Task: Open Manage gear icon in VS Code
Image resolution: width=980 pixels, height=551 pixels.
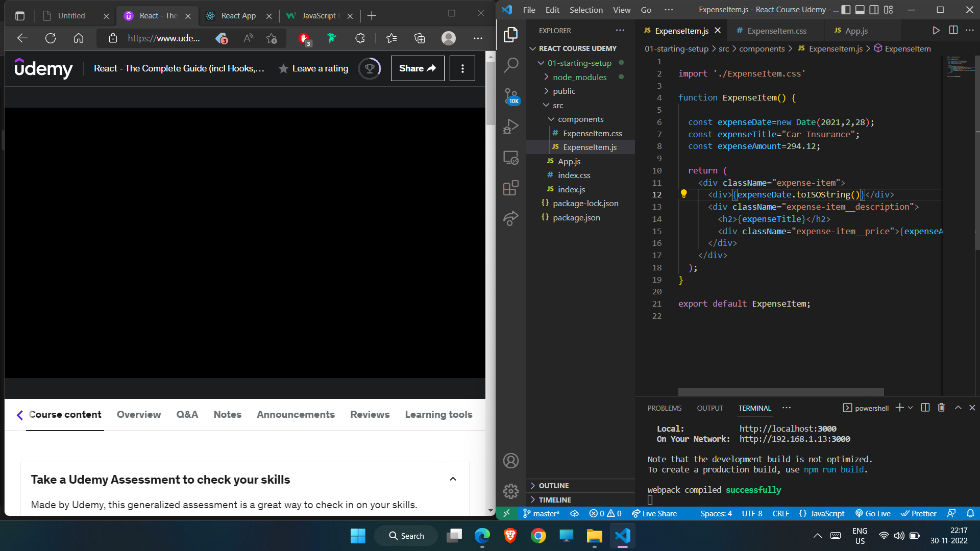Action: 511,491
